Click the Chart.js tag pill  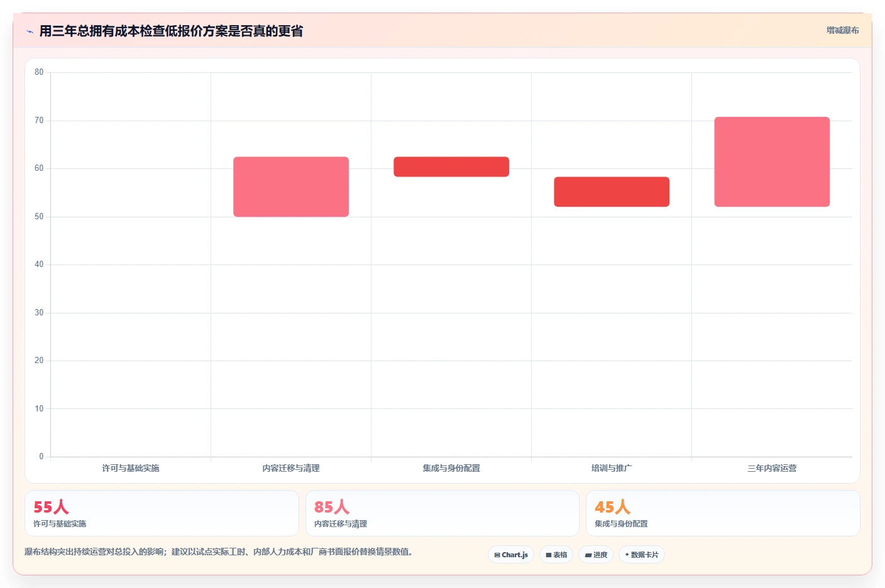511,555
